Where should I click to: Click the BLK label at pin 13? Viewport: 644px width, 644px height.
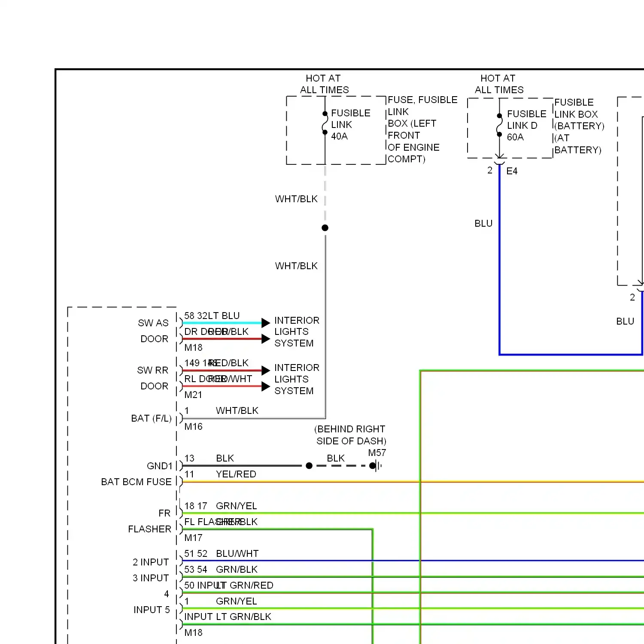(x=225, y=459)
